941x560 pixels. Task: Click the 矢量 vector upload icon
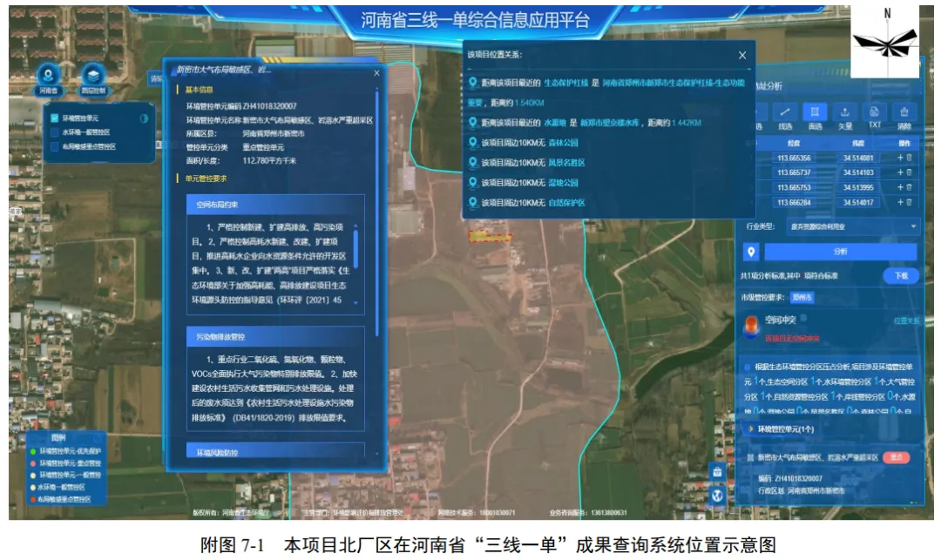tap(844, 112)
